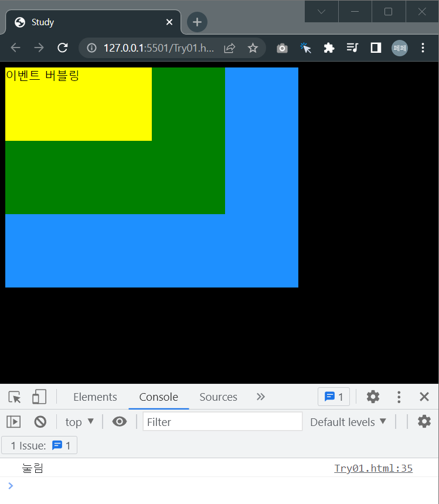The width and height of the screenshot is (439, 504).
Task: Open Chrome's three-dot menu
Action: pyautogui.click(x=423, y=48)
